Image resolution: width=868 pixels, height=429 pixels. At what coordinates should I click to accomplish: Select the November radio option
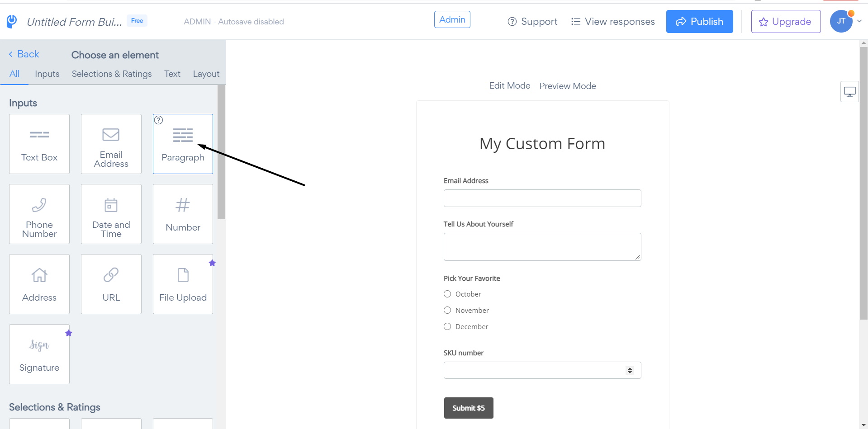point(447,310)
